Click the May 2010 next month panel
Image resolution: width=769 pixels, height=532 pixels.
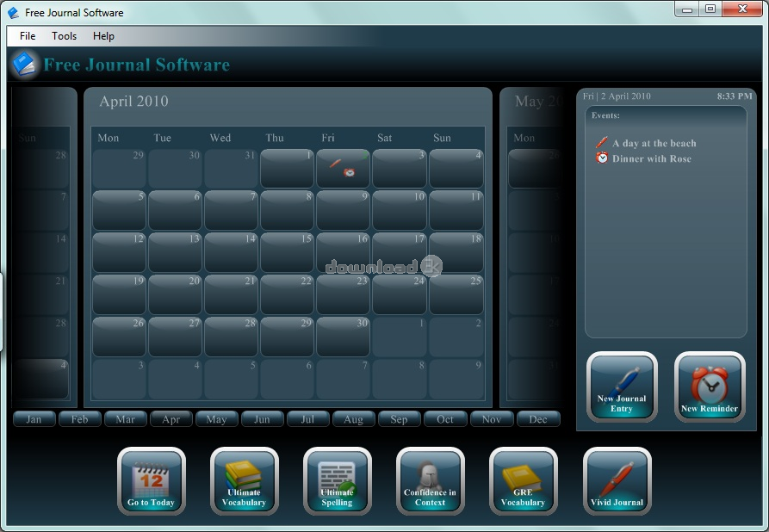coord(533,248)
